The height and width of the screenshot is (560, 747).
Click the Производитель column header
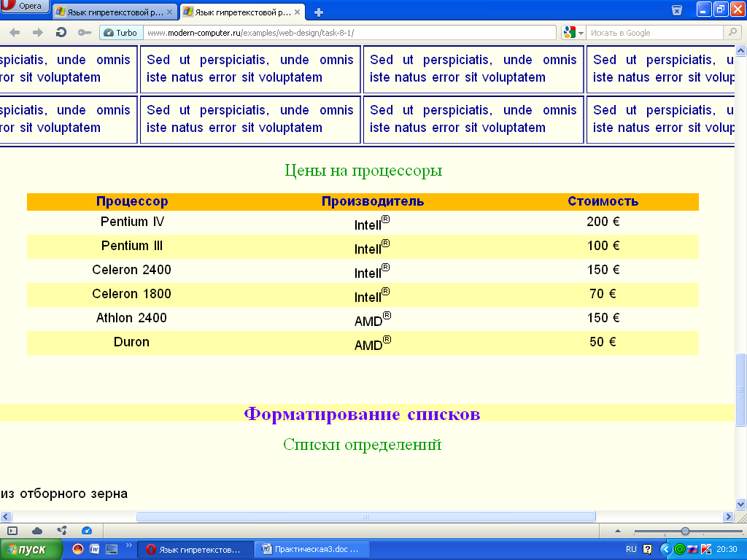click(x=373, y=201)
